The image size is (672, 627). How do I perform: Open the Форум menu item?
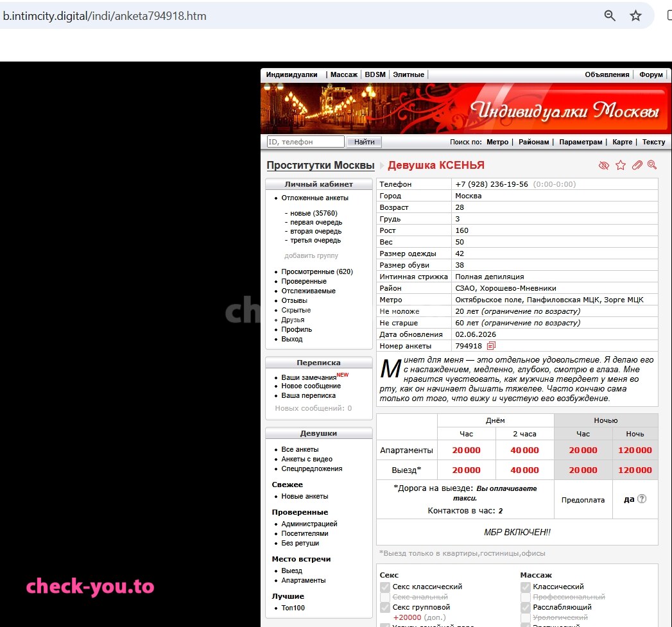pyautogui.click(x=651, y=74)
